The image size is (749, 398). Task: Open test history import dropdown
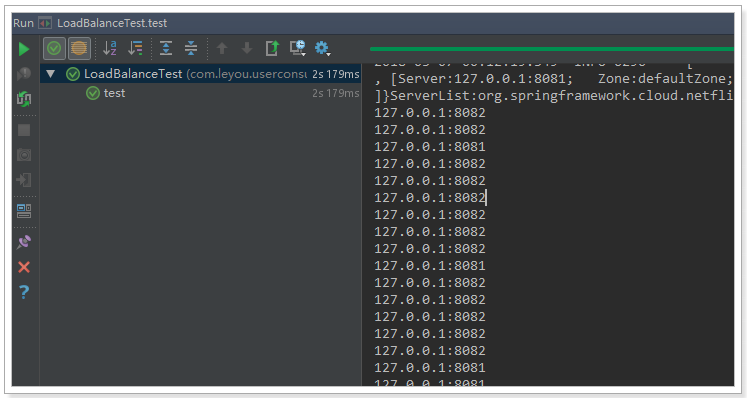click(298, 48)
